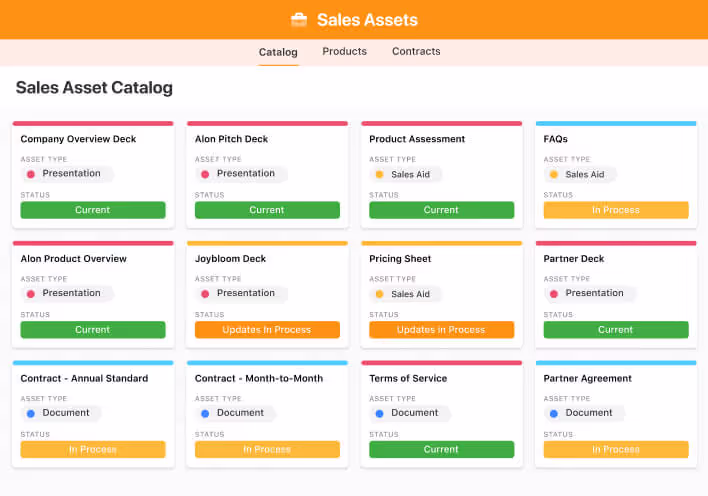The image size is (708, 496).
Task: Click the yellow dot on Product Assessment card
Action: pyautogui.click(x=380, y=174)
